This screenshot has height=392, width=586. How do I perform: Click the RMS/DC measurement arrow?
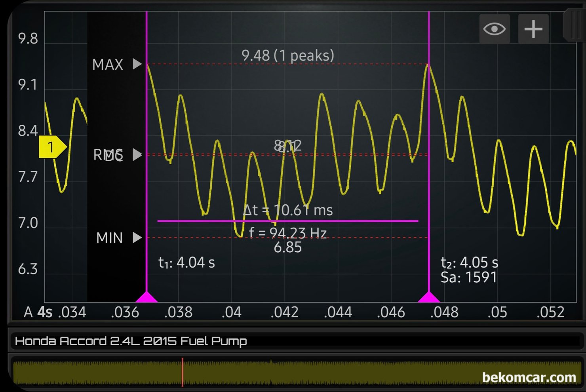(x=137, y=154)
